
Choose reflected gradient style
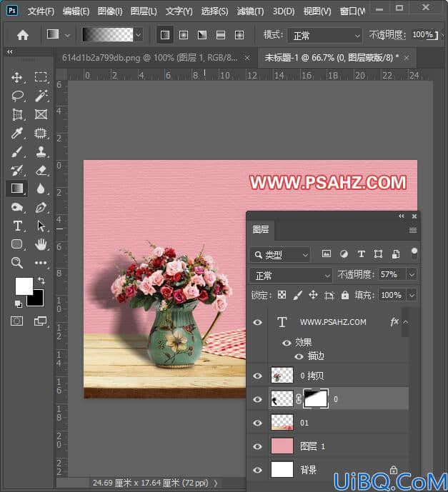221,35
